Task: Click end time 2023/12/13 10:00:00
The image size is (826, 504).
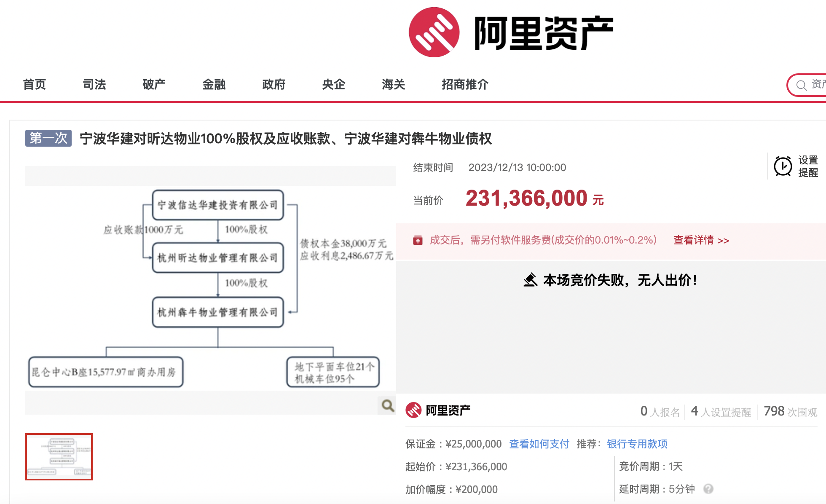Action: click(517, 168)
